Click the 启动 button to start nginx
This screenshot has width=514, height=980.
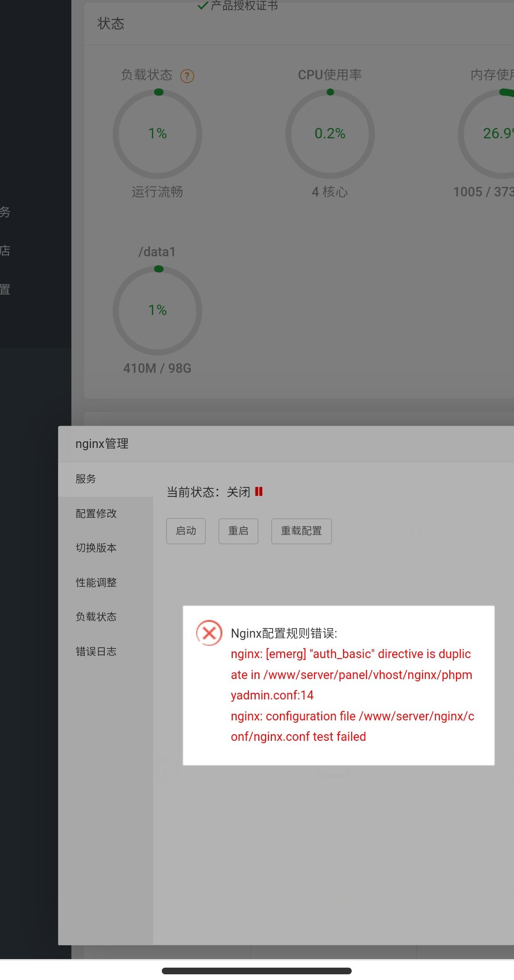pos(186,531)
